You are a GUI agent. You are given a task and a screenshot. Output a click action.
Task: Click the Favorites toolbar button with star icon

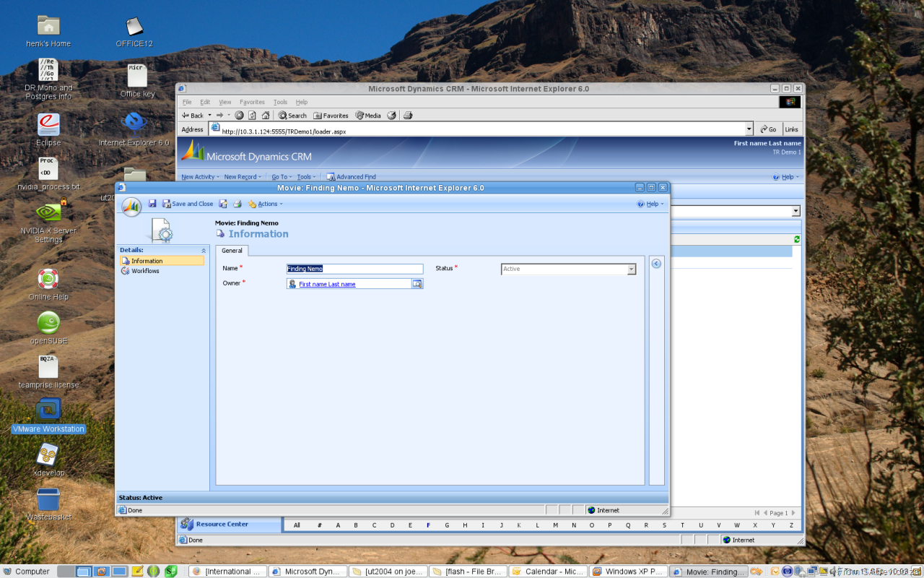point(331,116)
